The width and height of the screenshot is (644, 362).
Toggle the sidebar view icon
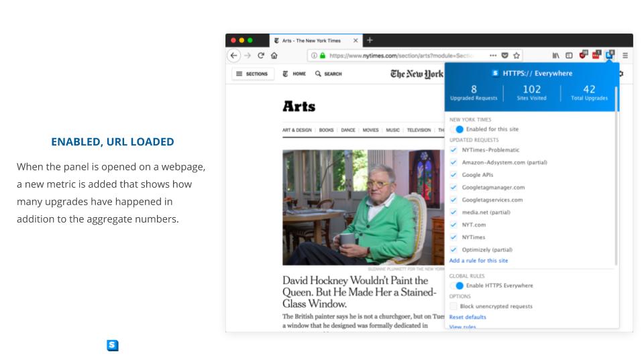pyautogui.click(x=569, y=56)
